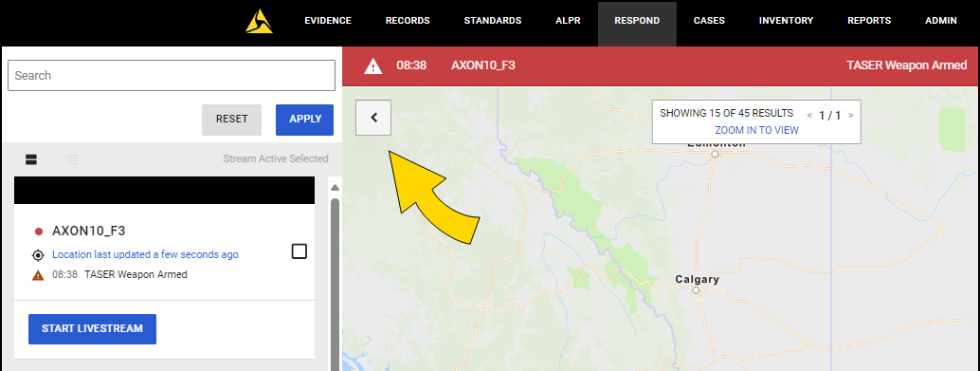Go to previous results page arrow
This screenshot has width=980, height=371.
pos(809,116)
